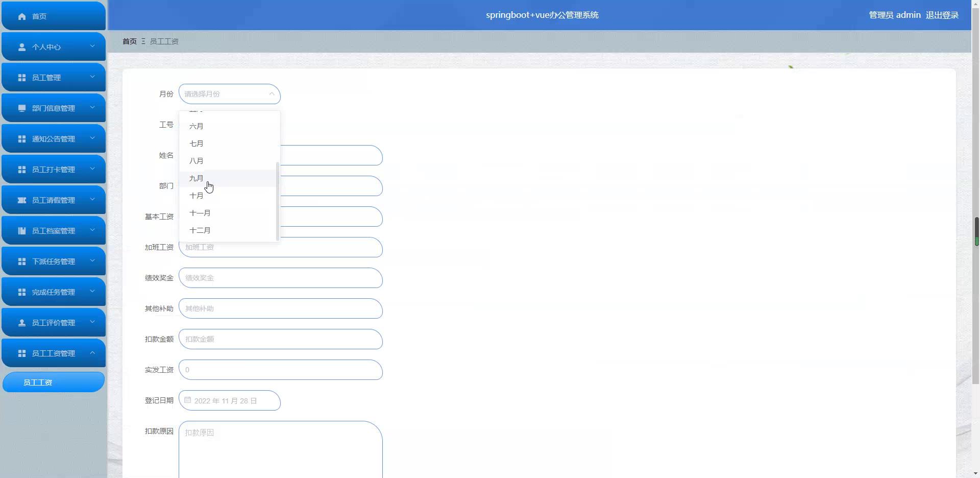Select 七月 from the month list
The height and width of the screenshot is (478, 980).
[x=227, y=144]
